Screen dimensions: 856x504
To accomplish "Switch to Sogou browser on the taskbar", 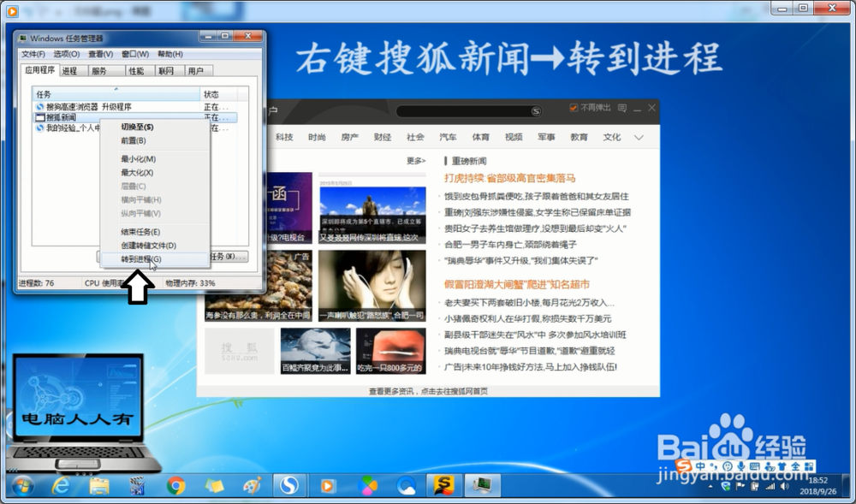I will (x=289, y=485).
